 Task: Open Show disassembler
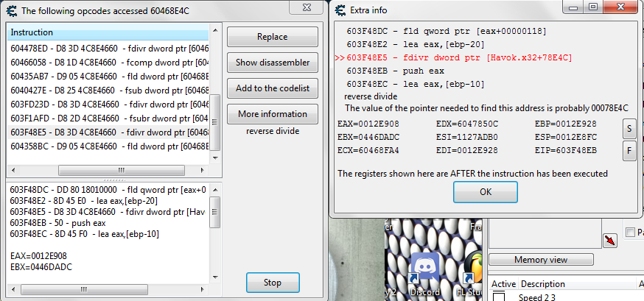tap(273, 63)
